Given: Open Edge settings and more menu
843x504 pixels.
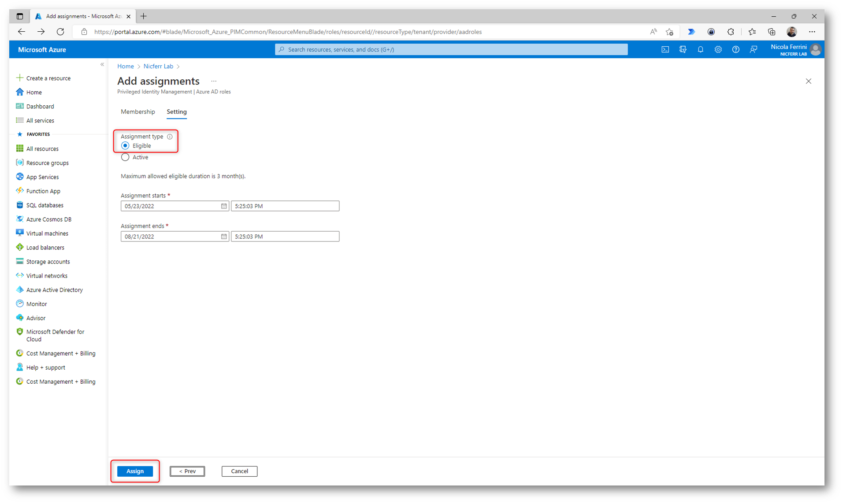Looking at the screenshot, I should [812, 32].
